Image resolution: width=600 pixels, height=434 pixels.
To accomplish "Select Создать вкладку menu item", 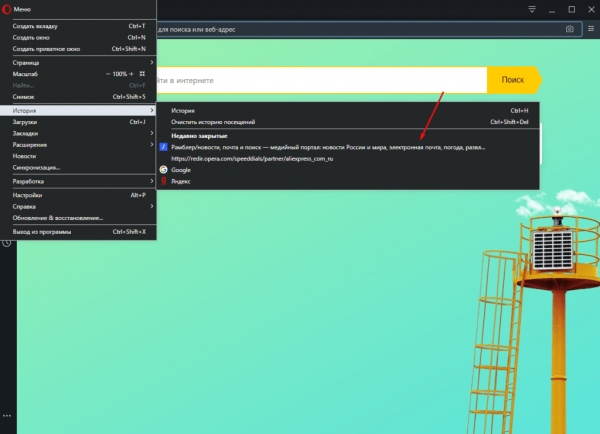I will click(x=78, y=26).
